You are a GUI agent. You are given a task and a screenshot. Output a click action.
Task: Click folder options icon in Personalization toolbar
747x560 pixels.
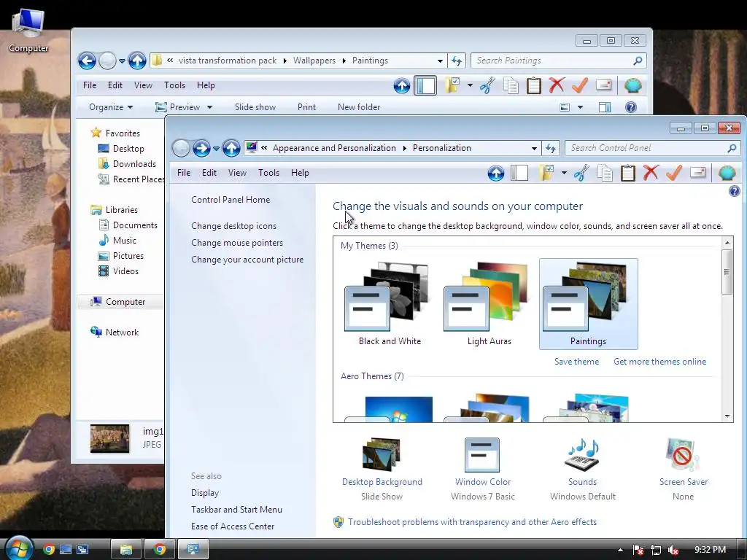point(546,173)
